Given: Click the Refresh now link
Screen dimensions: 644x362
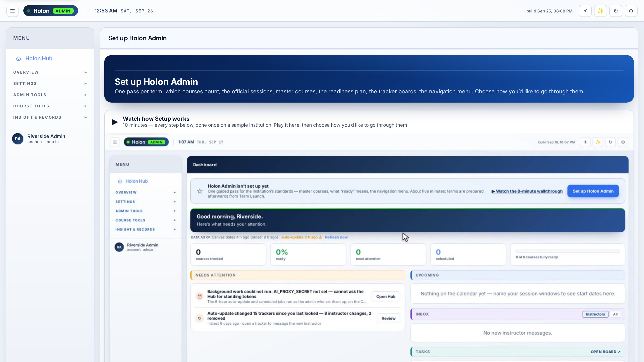Looking at the screenshot, I should point(336,237).
